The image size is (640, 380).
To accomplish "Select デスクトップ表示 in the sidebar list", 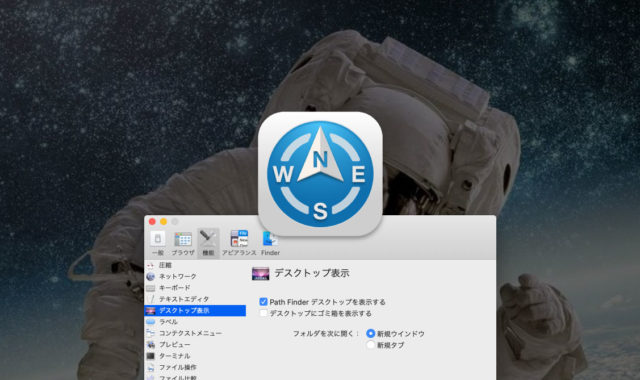I will tap(195, 311).
